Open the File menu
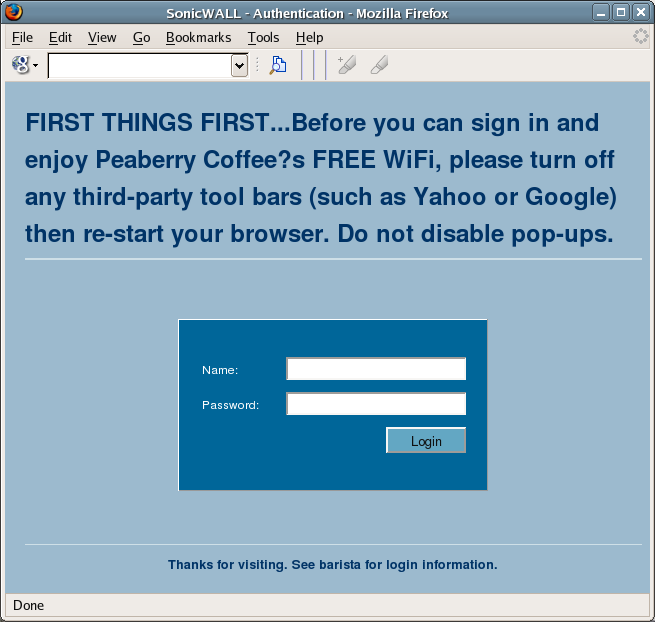 click(x=22, y=37)
